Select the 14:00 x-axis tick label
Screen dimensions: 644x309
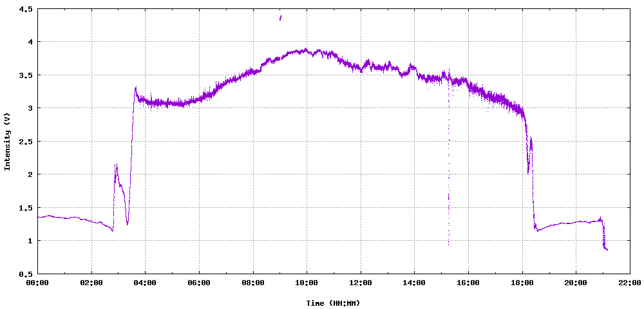[414, 283]
